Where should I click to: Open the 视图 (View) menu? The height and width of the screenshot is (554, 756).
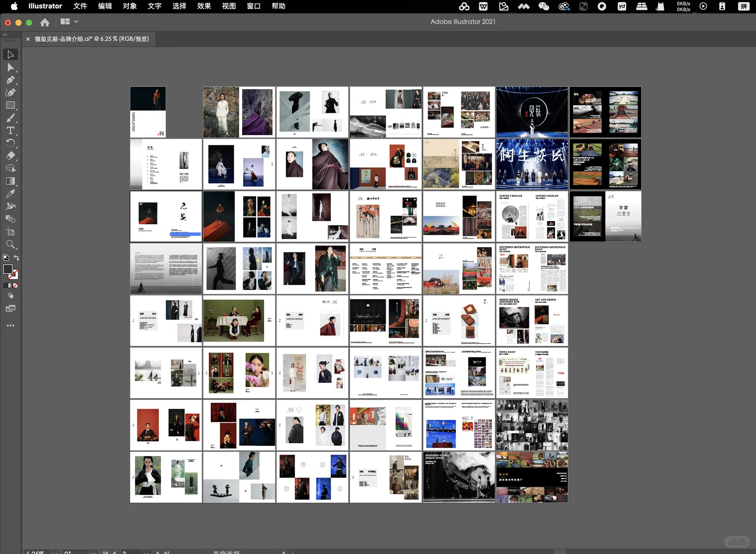[x=229, y=6]
